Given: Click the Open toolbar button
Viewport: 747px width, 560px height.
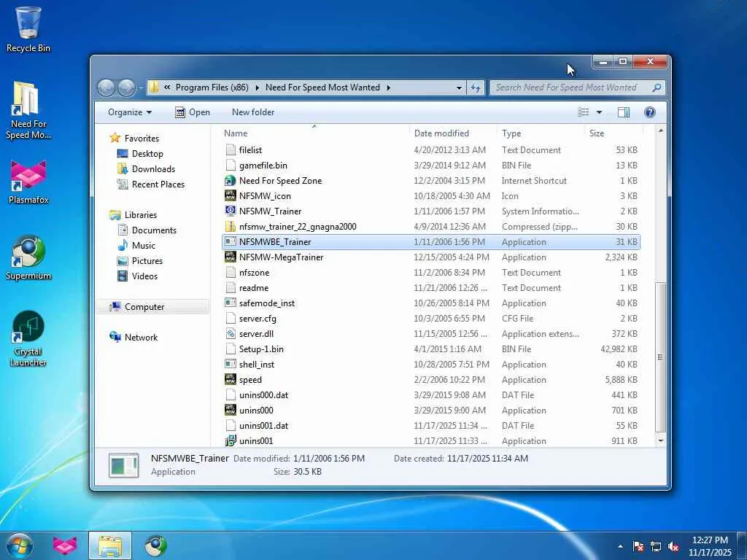Looking at the screenshot, I should click(x=193, y=112).
